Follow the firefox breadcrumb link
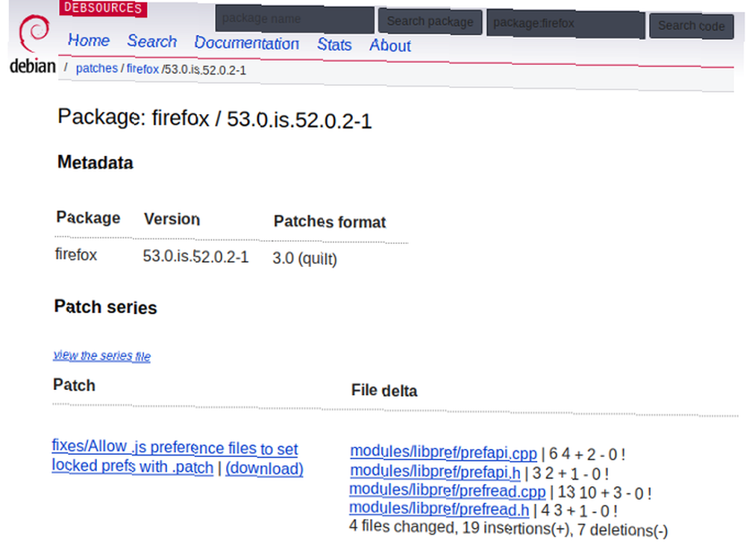Screen dimensions: 746x560 tap(142, 69)
